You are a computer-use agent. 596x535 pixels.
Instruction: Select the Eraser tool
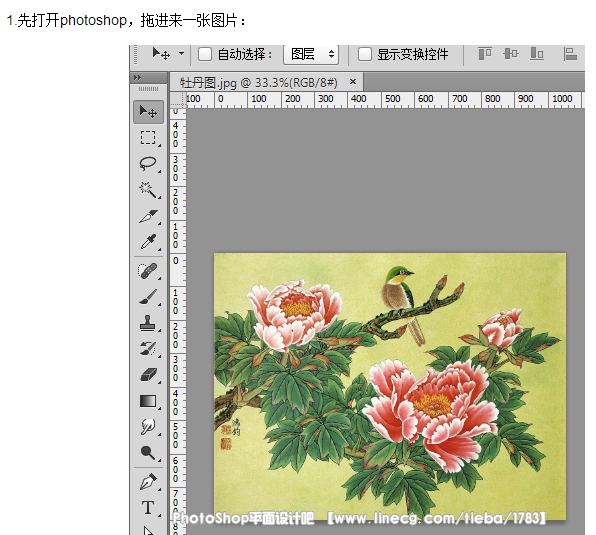pos(148,375)
